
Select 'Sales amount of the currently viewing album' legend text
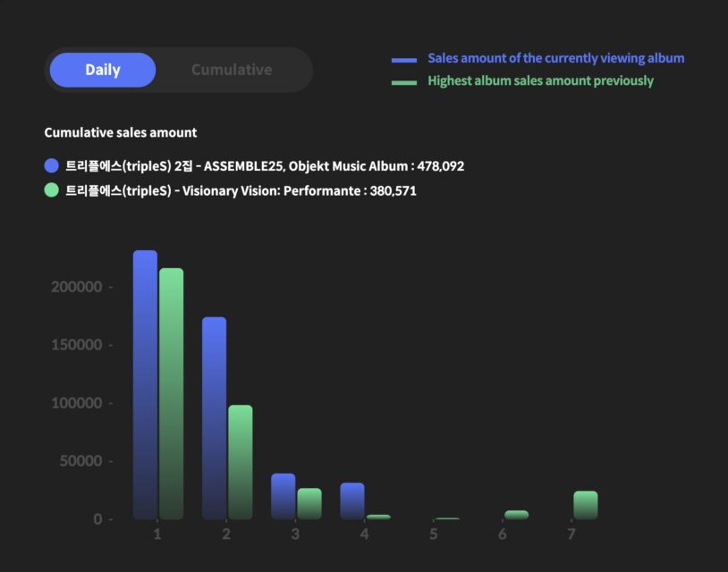555,58
